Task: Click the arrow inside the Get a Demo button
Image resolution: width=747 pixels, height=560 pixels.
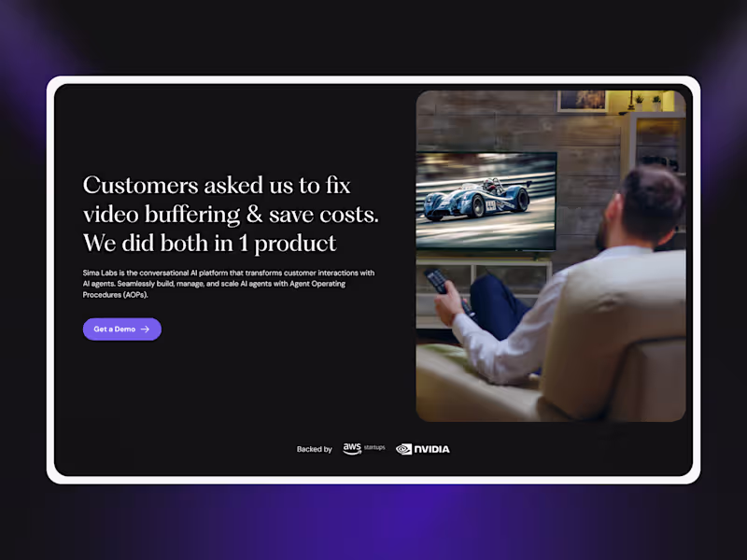Action: point(146,329)
